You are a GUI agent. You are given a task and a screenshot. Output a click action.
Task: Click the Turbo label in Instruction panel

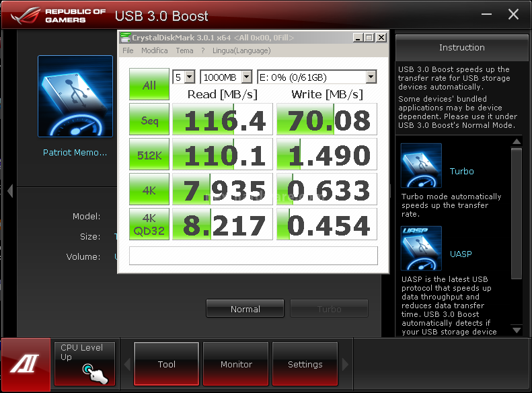(x=462, y=171)
